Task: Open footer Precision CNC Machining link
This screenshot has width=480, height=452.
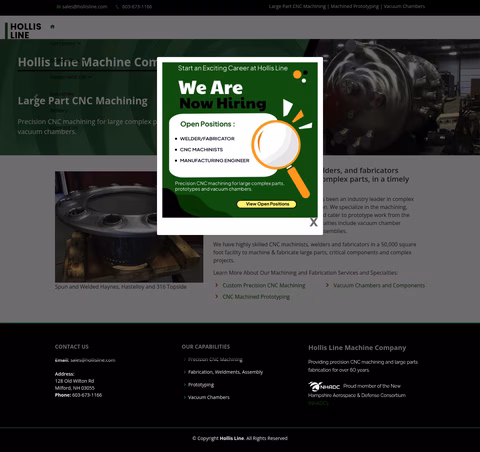Action: coord(215,359)
